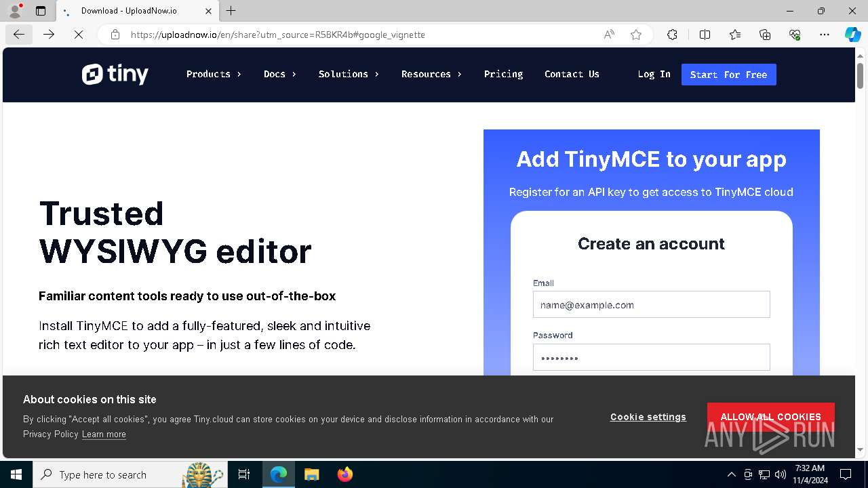Show hidden system tray icons
The image size is (868, 488).
tap(731, 474)
